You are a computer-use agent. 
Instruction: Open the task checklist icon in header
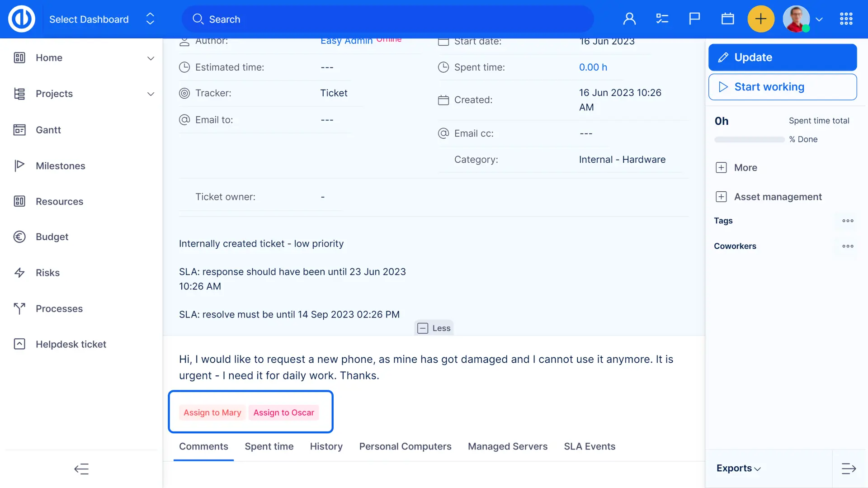pos(662,19)
